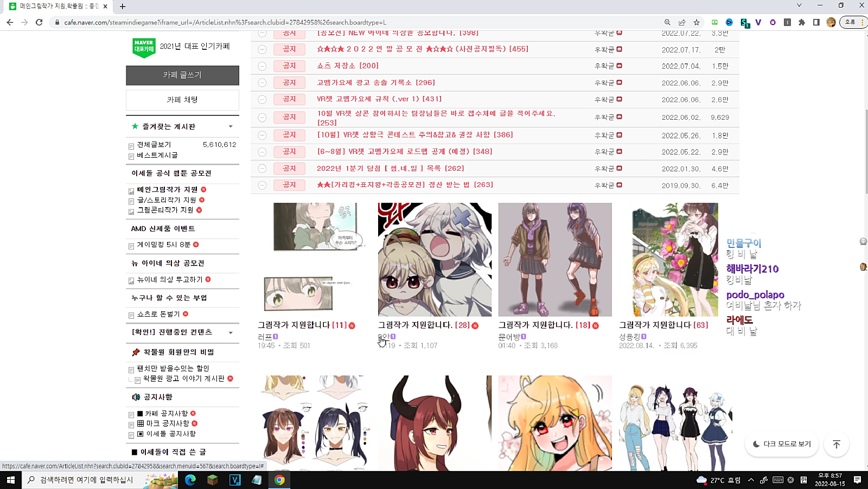Open the blue play-arrow extension
Screen dimensions: 868x489
pyautogui.click(x=729, y=22)
